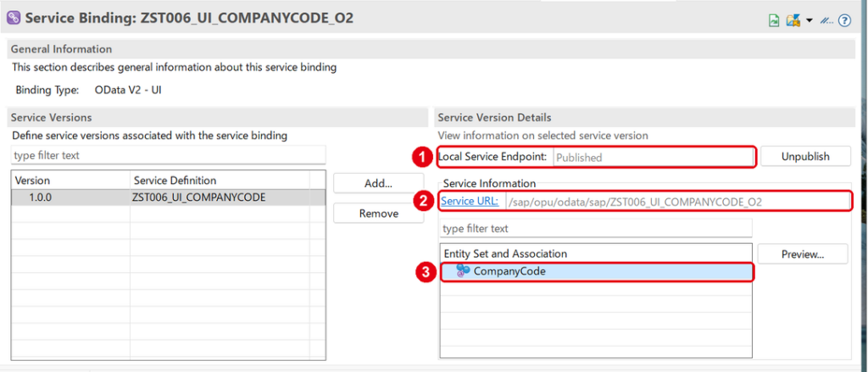Click the Service Definition column header
Viewport: 868px width, 372px height.
click(220, 180)
